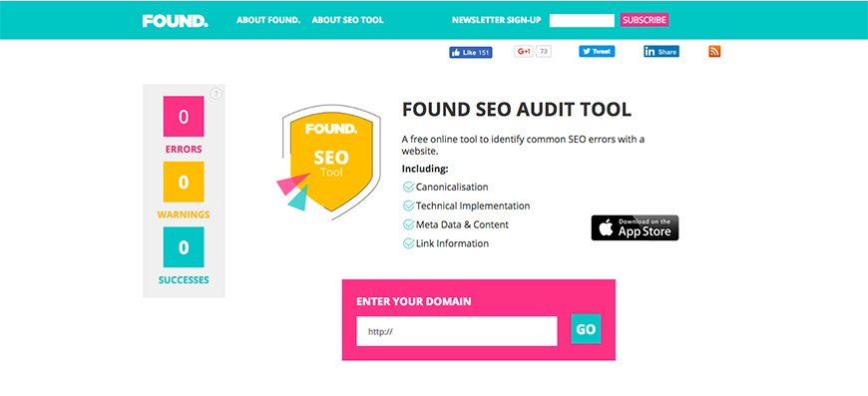Click the Twitter Tweet button

point(597,52)
